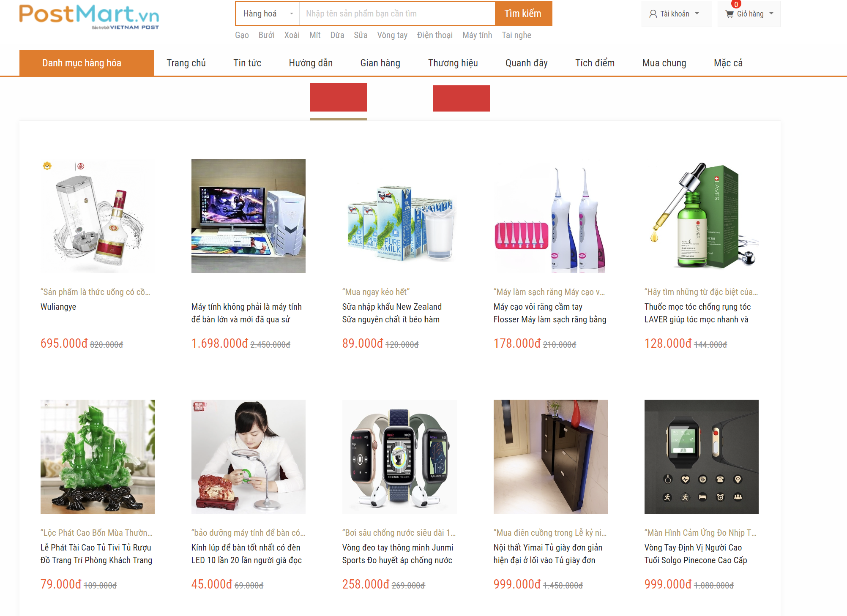Image resolution: width=847 pixels, height=616 pixels.
Task: Expand the Tài khoản dropdown arrow
Action: [697, 14]
